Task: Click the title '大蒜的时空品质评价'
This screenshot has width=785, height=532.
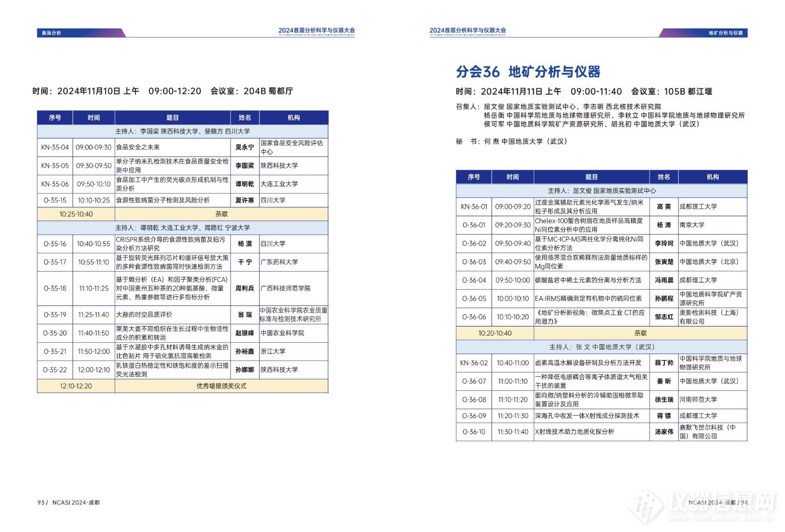Action: [144, 314]
